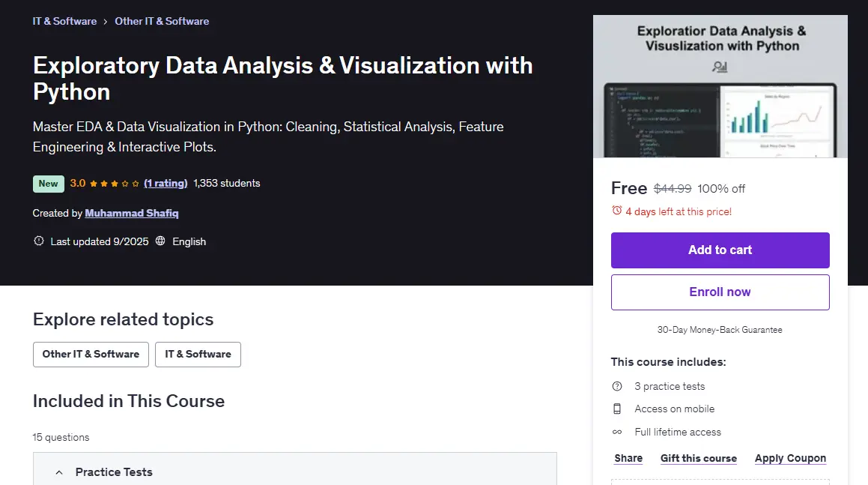The width and height of the screenshot is (868, 485).
Task: Click the infinity lifetime access icon
Action: point(617,432)
